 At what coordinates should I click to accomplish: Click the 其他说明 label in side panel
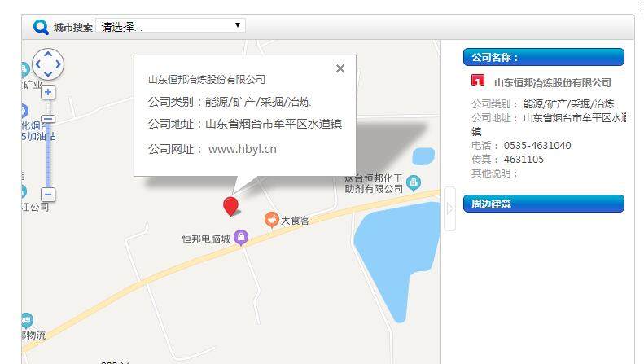pos(494,173)
